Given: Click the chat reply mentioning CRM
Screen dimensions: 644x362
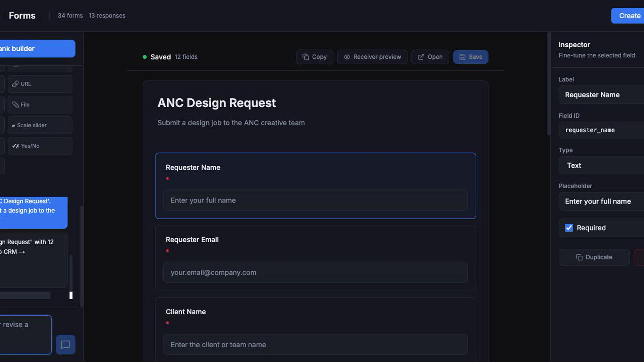Looking at the screenshot, I should coord(34,260).
